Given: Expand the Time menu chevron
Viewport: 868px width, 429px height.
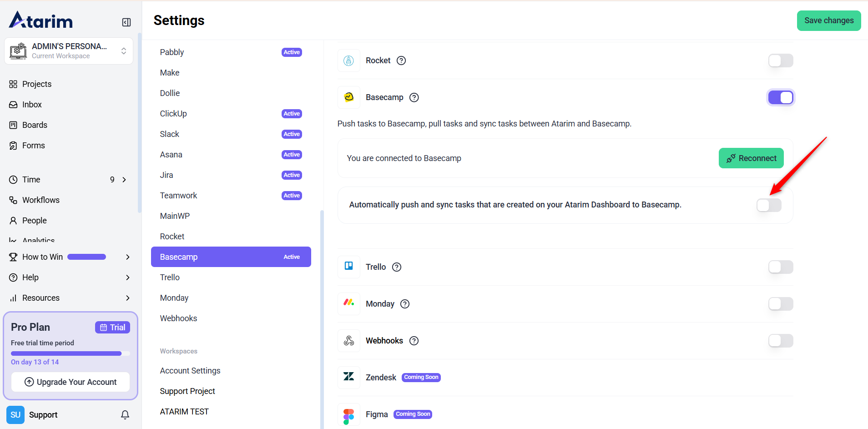Looking at the screenshot, I should 124,180.
